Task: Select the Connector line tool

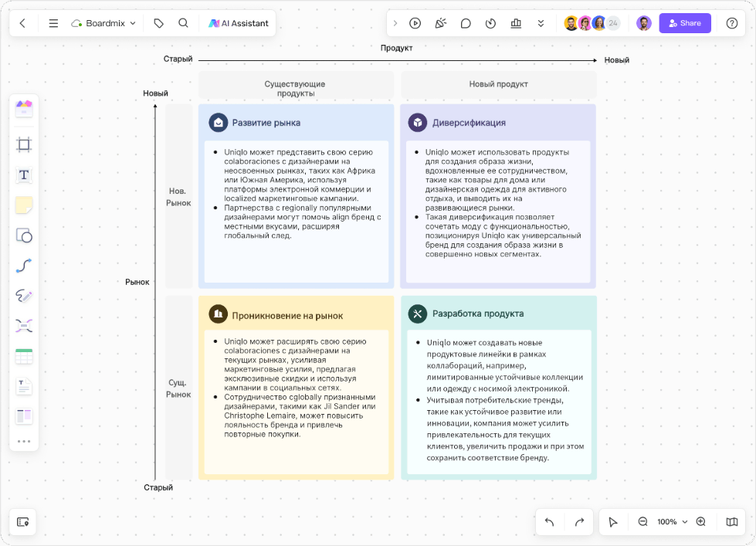Action: 24,266
